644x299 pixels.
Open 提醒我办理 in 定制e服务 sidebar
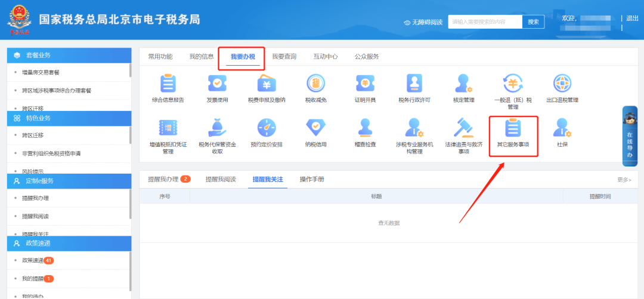[x=35, y=198]
